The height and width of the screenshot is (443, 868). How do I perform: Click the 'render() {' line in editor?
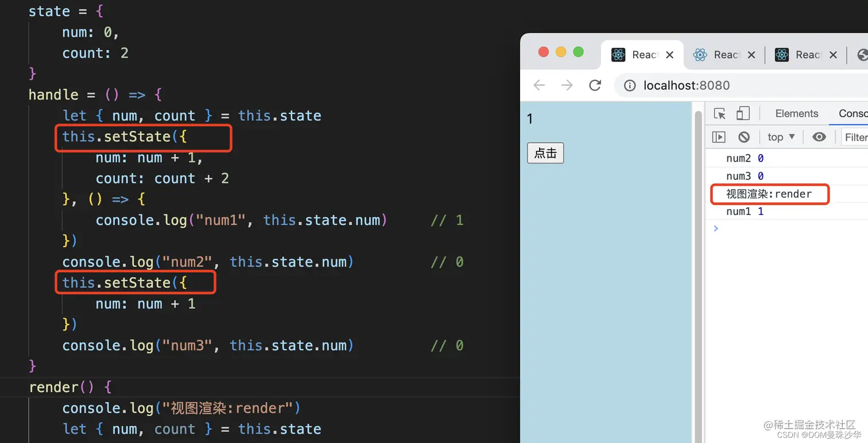(x=70, y=387)
